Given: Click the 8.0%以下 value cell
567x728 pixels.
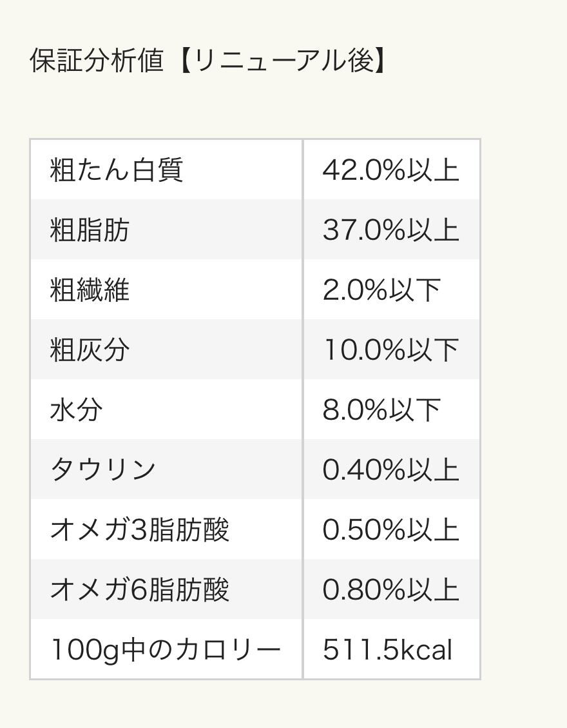Looking at the screenshot, I should pos(381,410).
